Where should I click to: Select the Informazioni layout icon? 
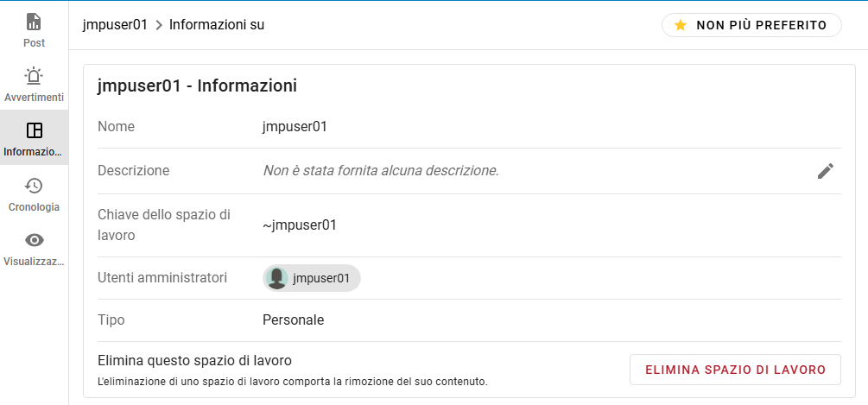(x=34, y=130)
